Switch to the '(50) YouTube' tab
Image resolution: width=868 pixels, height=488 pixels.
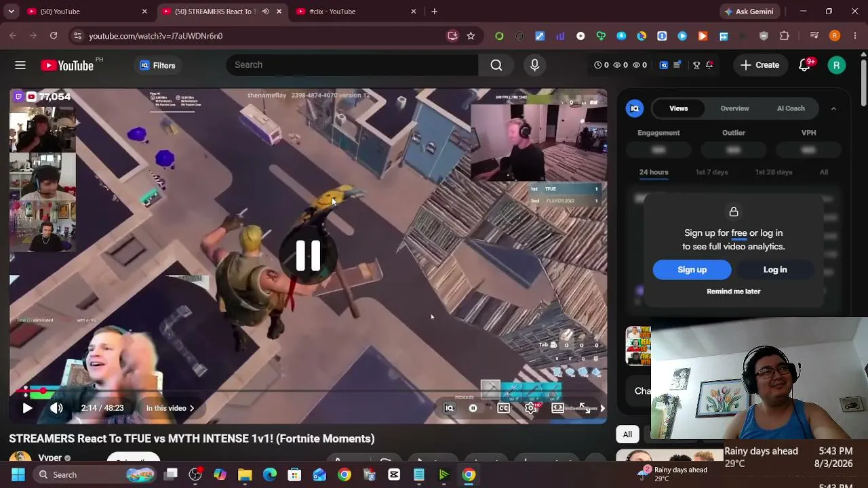(87, 12)
